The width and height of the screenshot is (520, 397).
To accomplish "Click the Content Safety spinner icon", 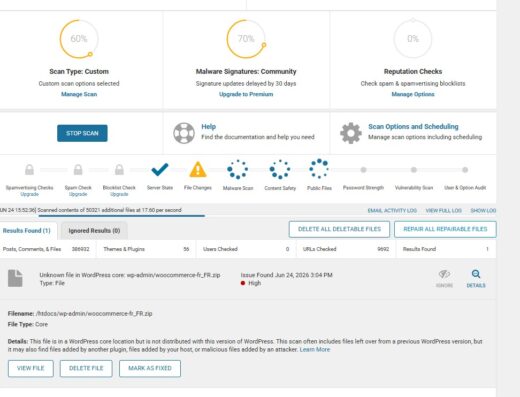I will 280,169.
